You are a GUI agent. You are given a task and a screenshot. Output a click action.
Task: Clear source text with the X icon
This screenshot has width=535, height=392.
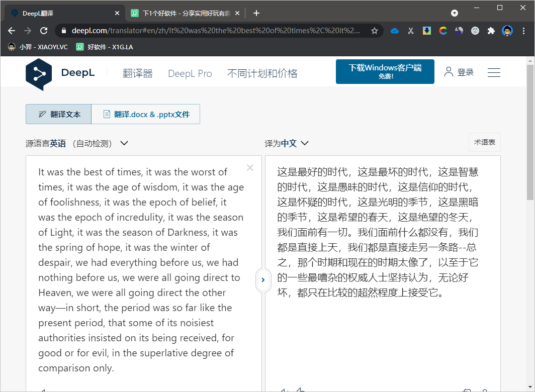pos(250,168)
